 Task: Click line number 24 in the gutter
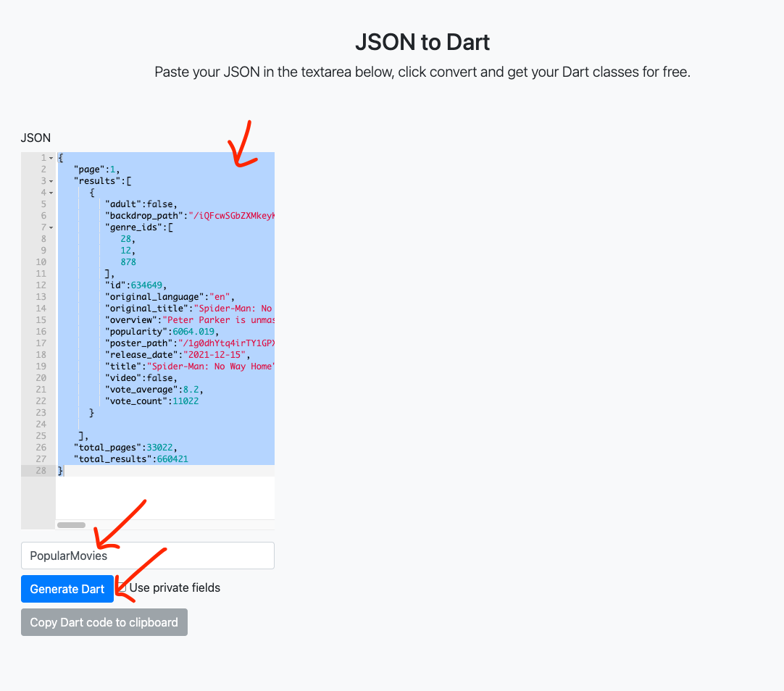(x=41, y=424)
